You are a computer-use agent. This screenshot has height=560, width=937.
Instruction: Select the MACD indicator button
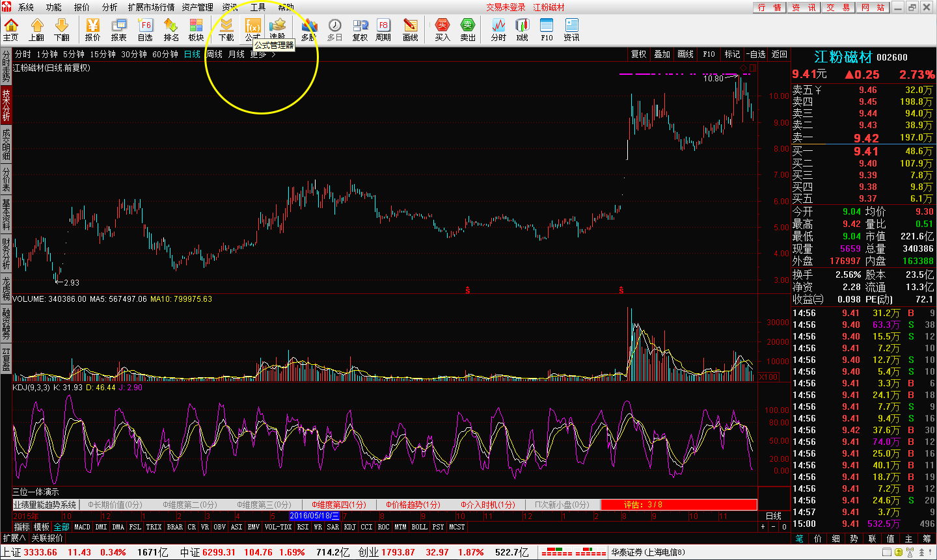click(x=82, y=527)
